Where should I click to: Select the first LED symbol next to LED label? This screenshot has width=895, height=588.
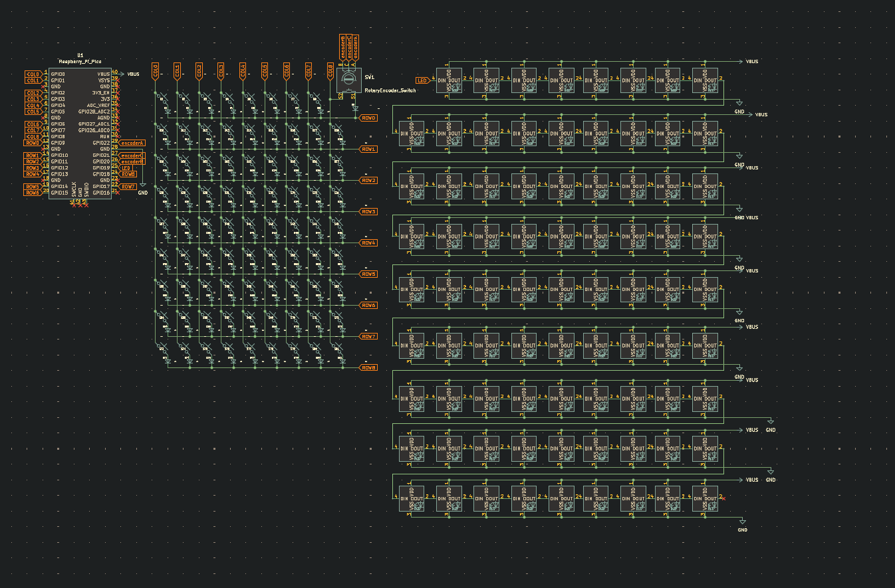449,80
